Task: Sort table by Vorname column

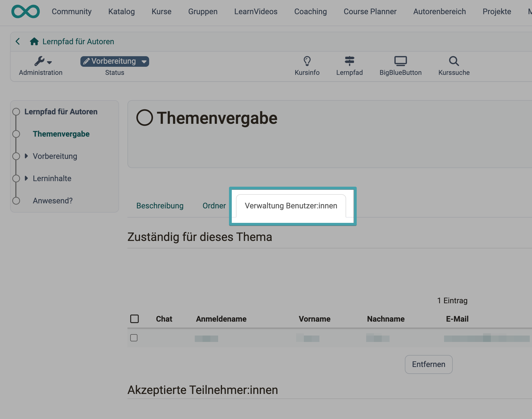Action: (x=314, y=319)
